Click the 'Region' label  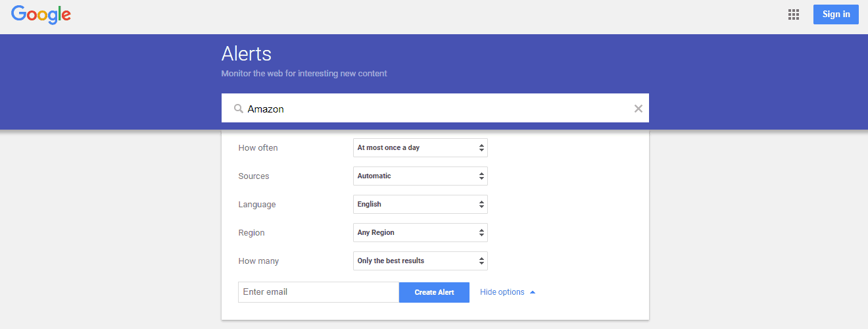coord(251,233)
